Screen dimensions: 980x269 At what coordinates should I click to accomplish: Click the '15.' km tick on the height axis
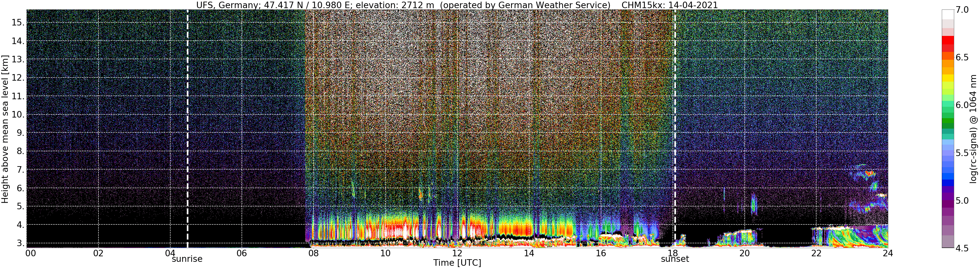tap(18, 23)
